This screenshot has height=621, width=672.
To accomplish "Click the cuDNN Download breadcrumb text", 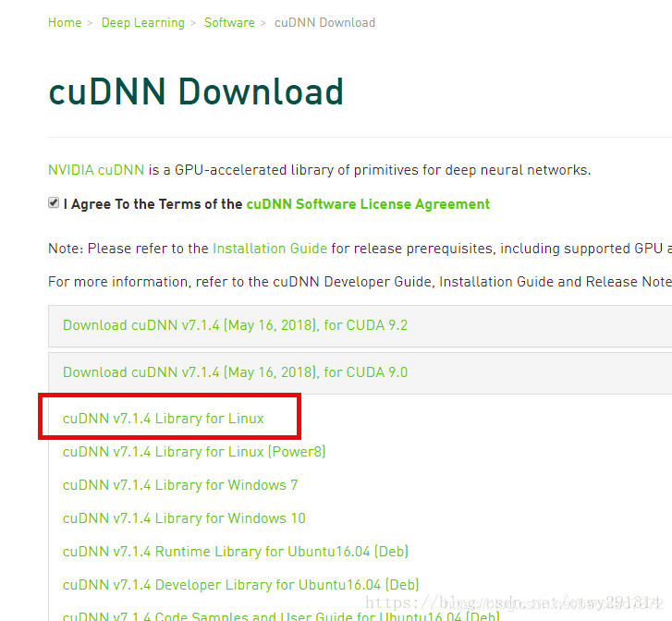I will click(324, 23).
